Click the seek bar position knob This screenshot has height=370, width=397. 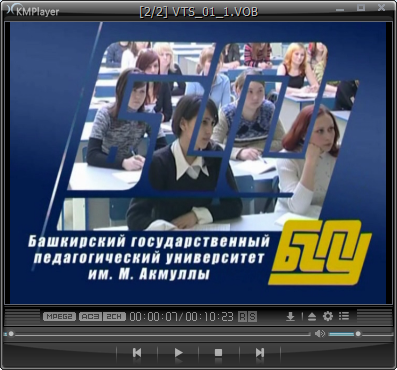11,333
